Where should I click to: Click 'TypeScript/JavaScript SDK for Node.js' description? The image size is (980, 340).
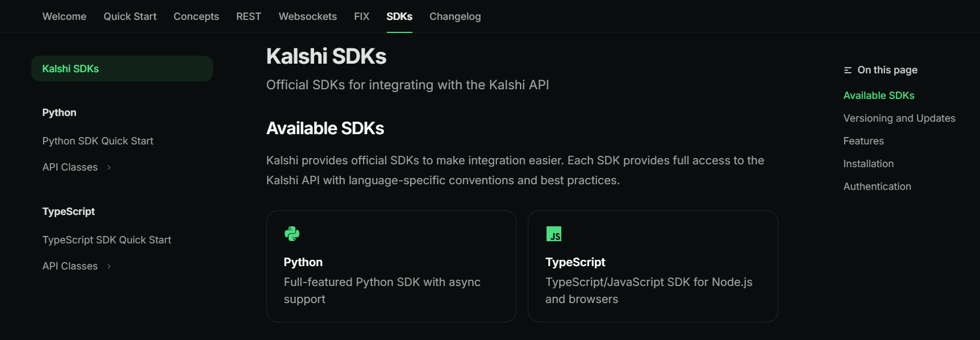coord(649,291)
